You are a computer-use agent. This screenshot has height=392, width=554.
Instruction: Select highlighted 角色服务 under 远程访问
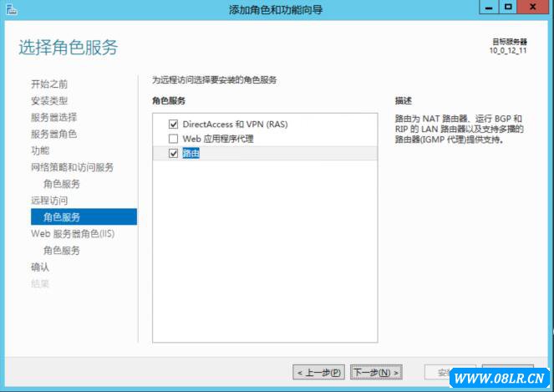(84, 216)
